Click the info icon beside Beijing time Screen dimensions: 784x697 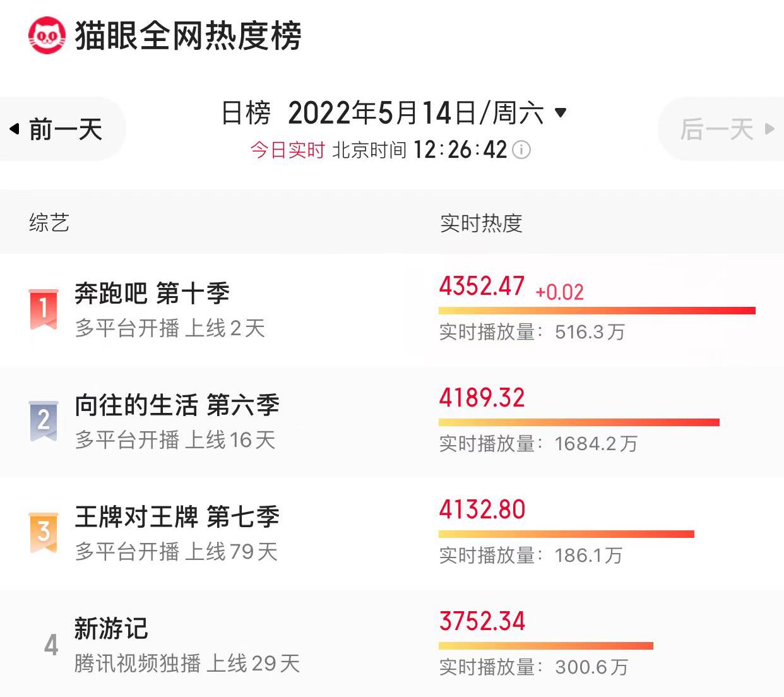tap(521, 150)
